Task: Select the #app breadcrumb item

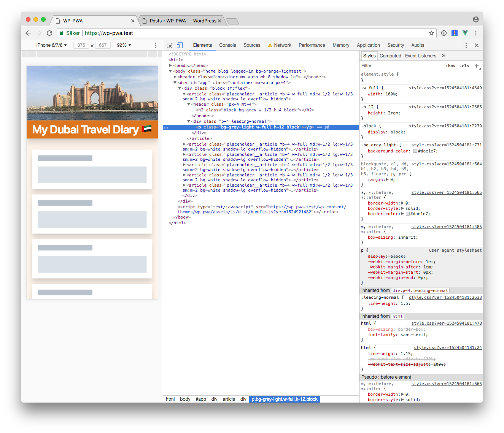Action: (x=201, y=399)
